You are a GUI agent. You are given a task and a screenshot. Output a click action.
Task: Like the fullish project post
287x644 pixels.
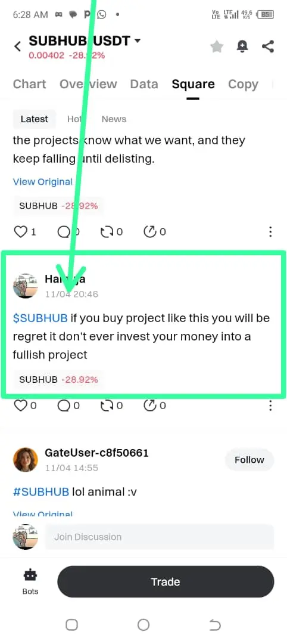20,406
